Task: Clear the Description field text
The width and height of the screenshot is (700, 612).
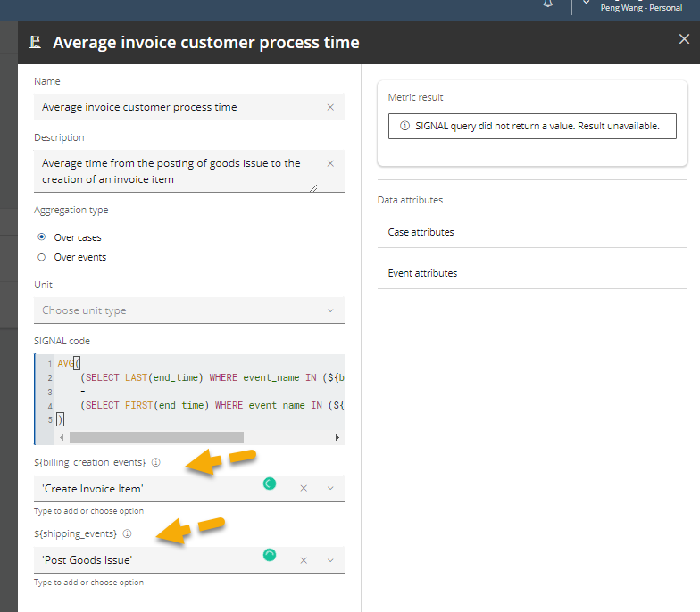Action: click(x=330, y=163)
